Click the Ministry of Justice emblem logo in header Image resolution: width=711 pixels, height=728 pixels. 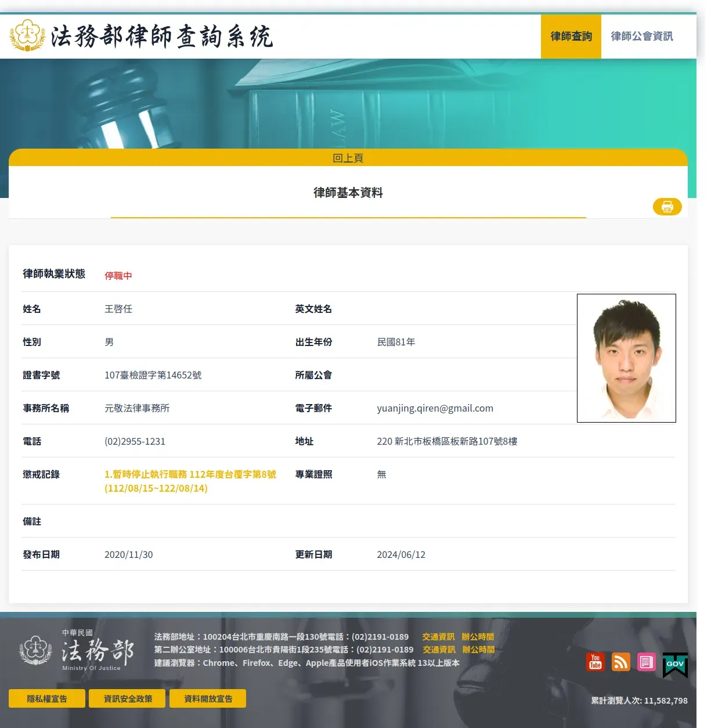point(27,35)
